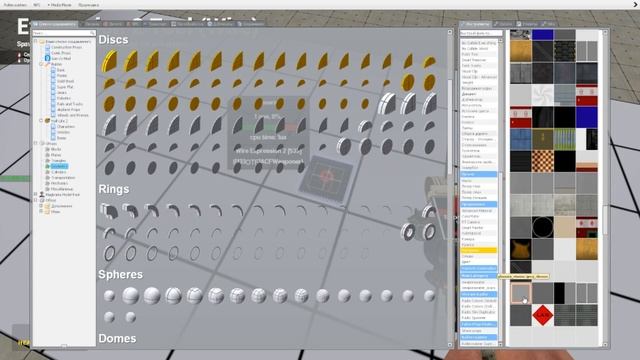This screenshot has width=640, height=360.
Task: Click the down arrow of the material grid scrollbar
Action: point(605,345)
